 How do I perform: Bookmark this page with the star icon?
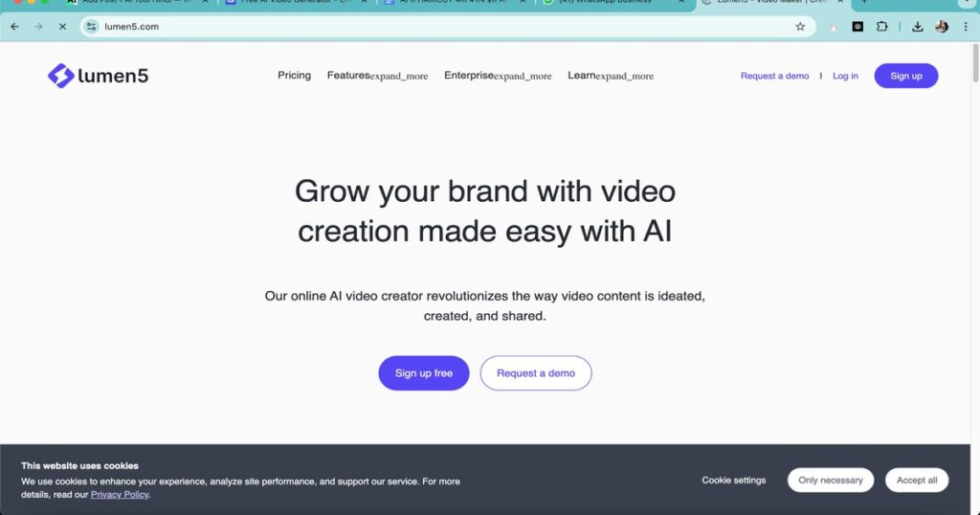click(800, 26)
